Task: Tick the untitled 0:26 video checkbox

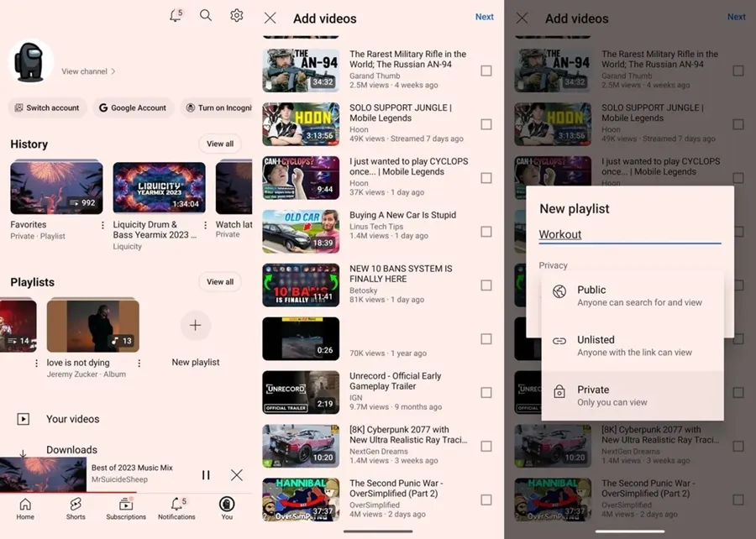Action: tap(486, 339)
